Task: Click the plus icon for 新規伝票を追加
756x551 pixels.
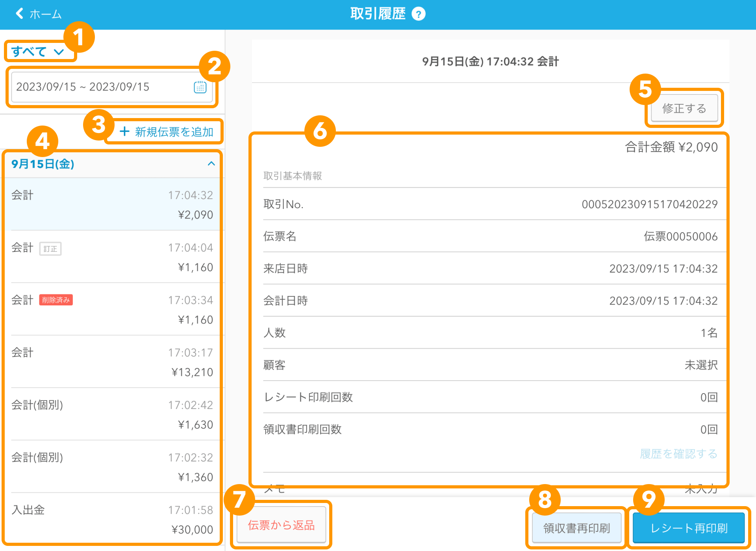Action: [x=124, y=131]
